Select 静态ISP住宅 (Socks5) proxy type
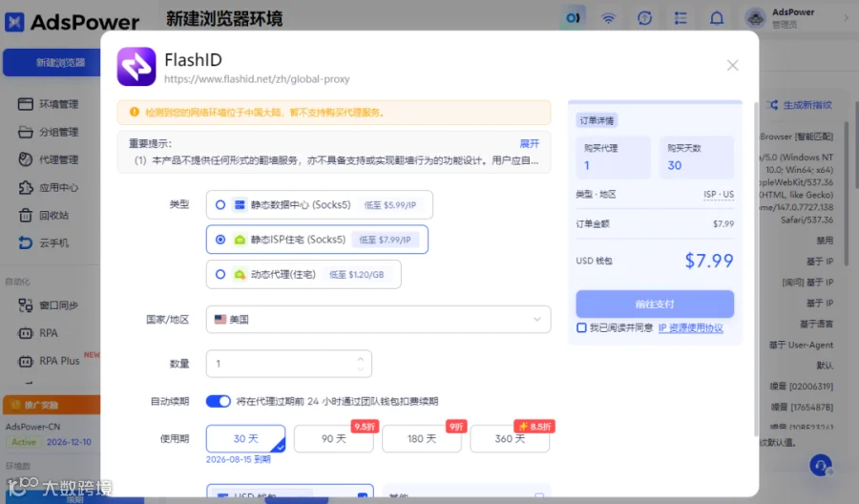Screen dimensions: 859x504 [x=317, y=240]
